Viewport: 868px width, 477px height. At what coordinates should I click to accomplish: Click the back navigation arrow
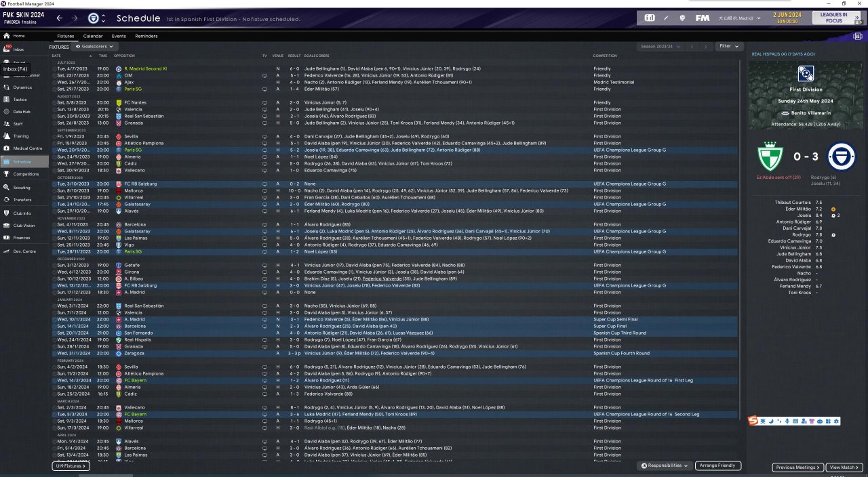[x=60, y=18]
